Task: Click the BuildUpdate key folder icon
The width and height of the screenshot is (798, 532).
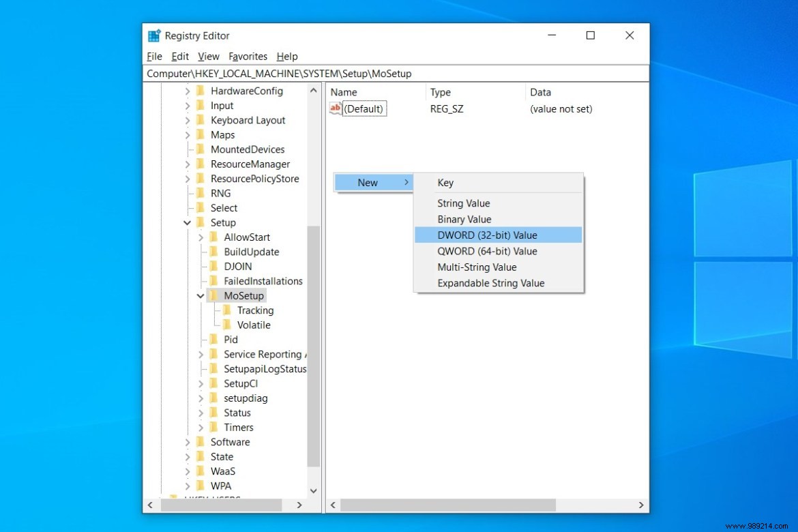Action: point(213,252)
